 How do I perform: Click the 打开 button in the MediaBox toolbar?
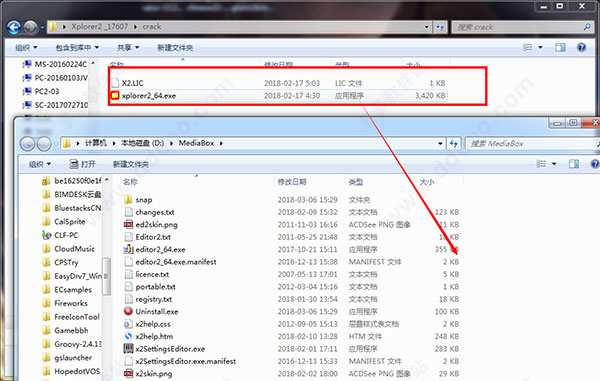coord(82,164)
